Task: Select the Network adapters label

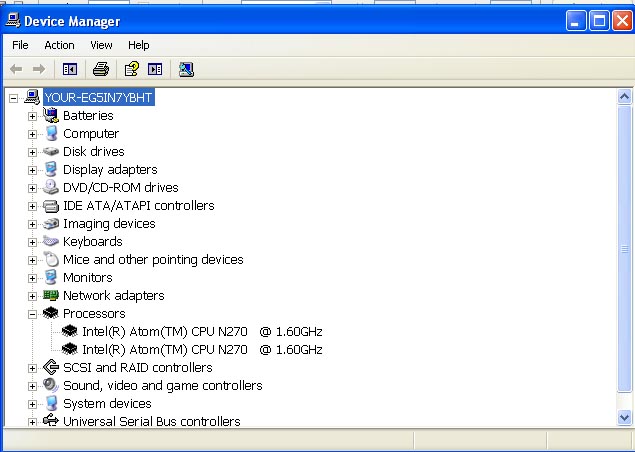Action: pos(114,295)
